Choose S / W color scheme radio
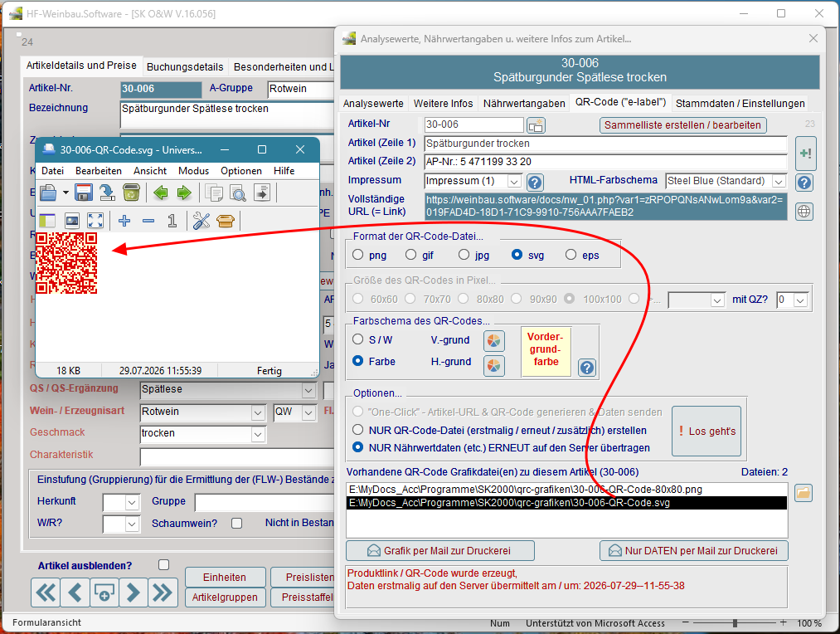This screenshot has width=840, height=634. coord(358,339)
